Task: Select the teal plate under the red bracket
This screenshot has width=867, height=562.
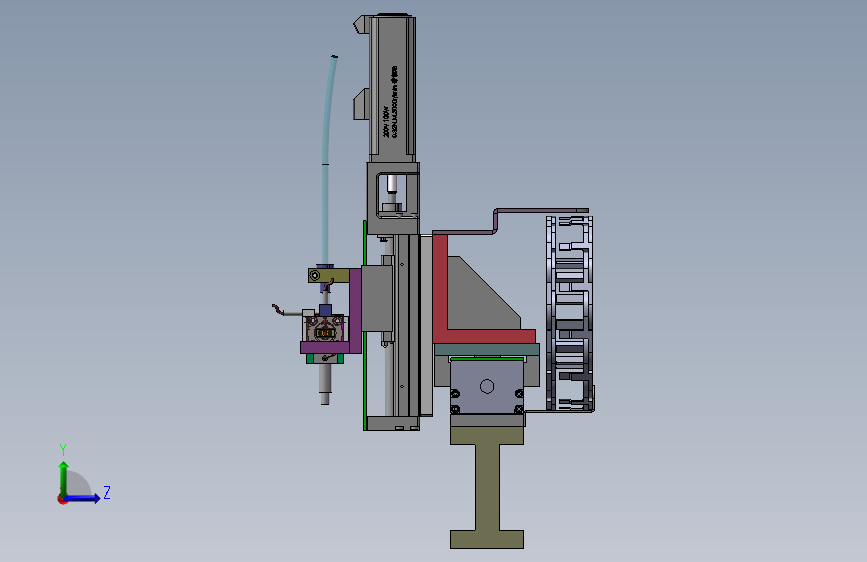Action: click(487, 350)
